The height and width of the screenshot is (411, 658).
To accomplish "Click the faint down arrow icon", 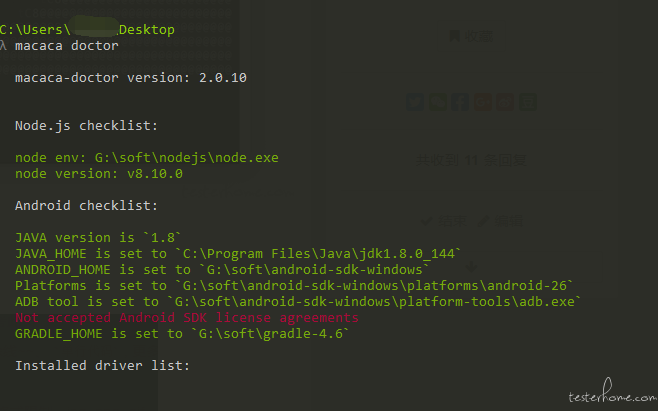I will click(x=471, y=266).
